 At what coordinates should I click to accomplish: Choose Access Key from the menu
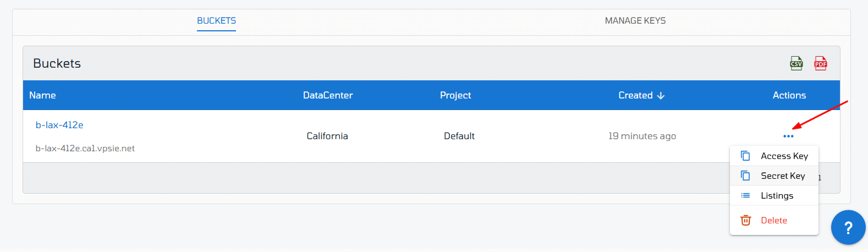(x=774, y=156)
